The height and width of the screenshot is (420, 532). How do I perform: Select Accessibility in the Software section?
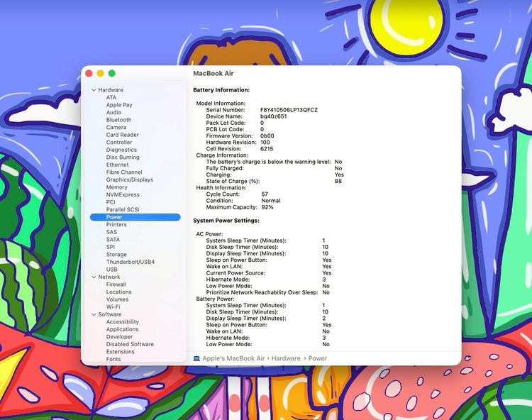click(x=122, y=322)
